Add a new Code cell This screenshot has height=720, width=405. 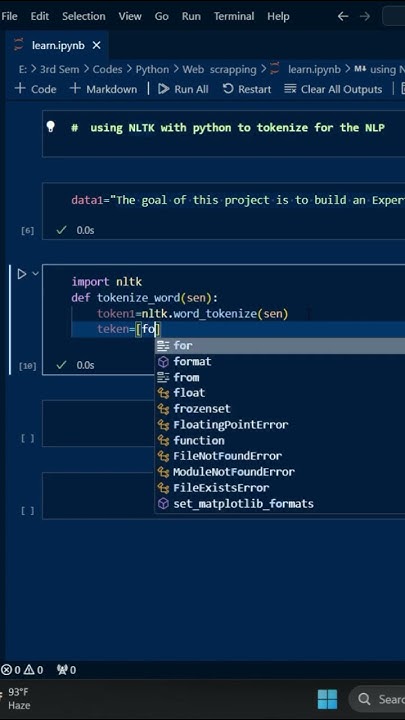click(35, 89)
